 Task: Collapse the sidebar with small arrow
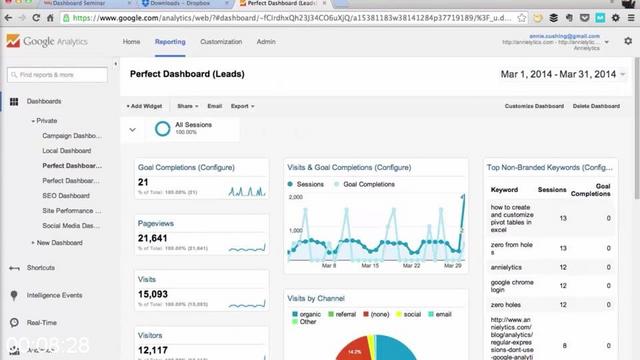tap(116, 64)
